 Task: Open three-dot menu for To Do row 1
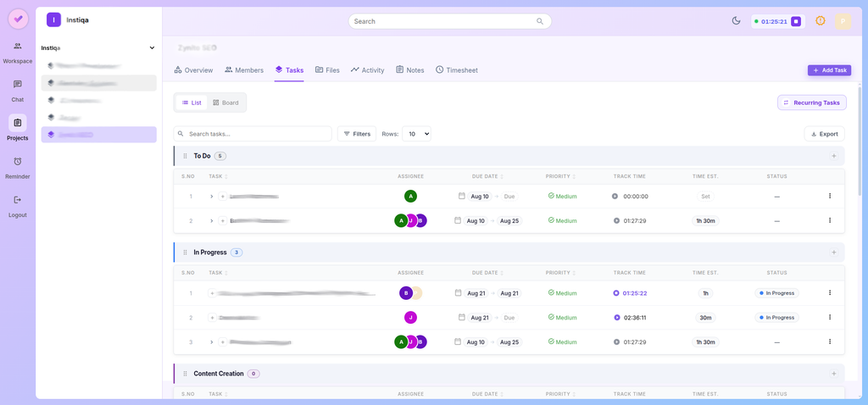[829, 196]
